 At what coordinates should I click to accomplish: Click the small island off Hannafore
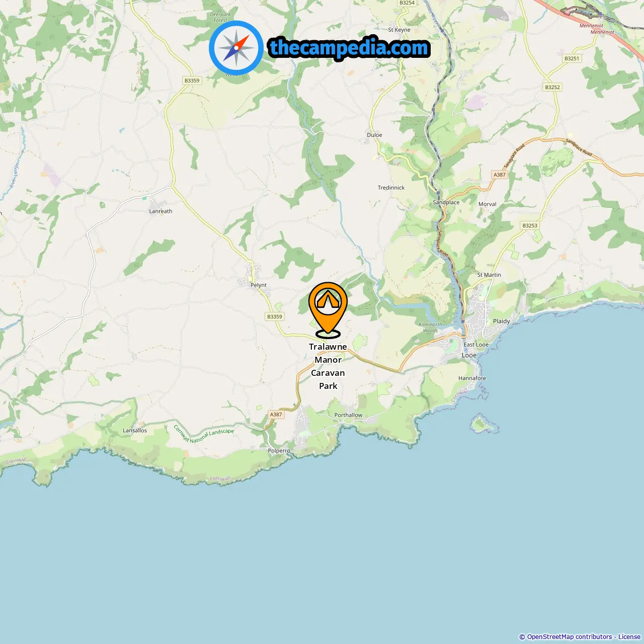click(484, 424)
